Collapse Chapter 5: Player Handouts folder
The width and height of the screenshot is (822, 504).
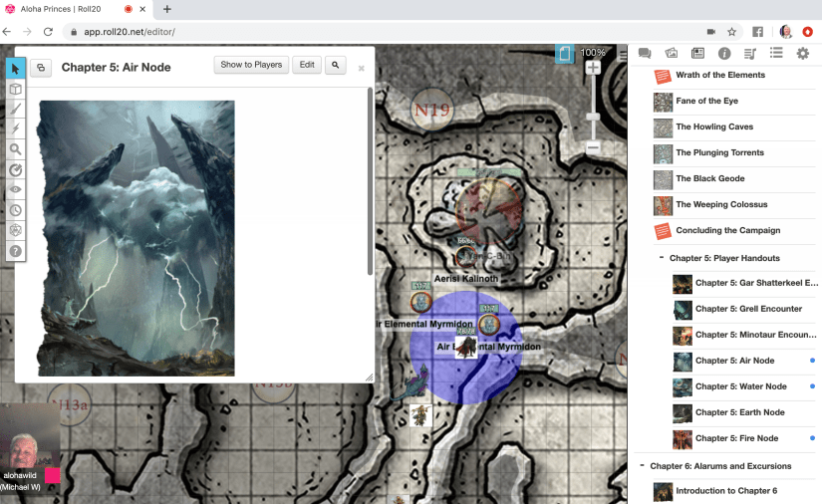[x=662, y=258]
